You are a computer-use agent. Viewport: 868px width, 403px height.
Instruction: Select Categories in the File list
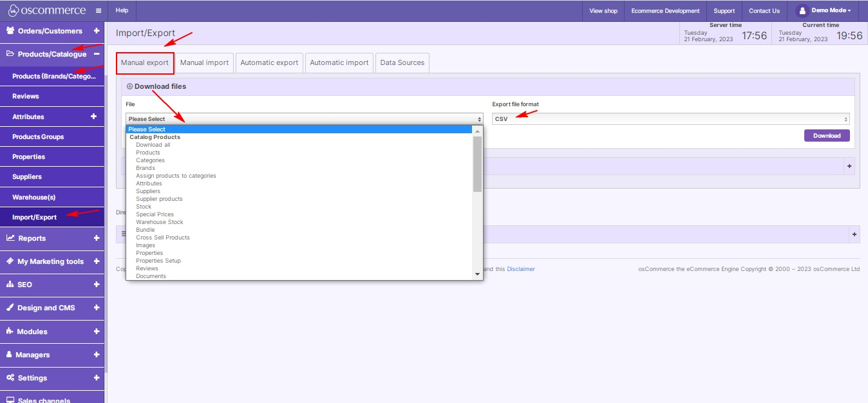(x=150, y=160)
